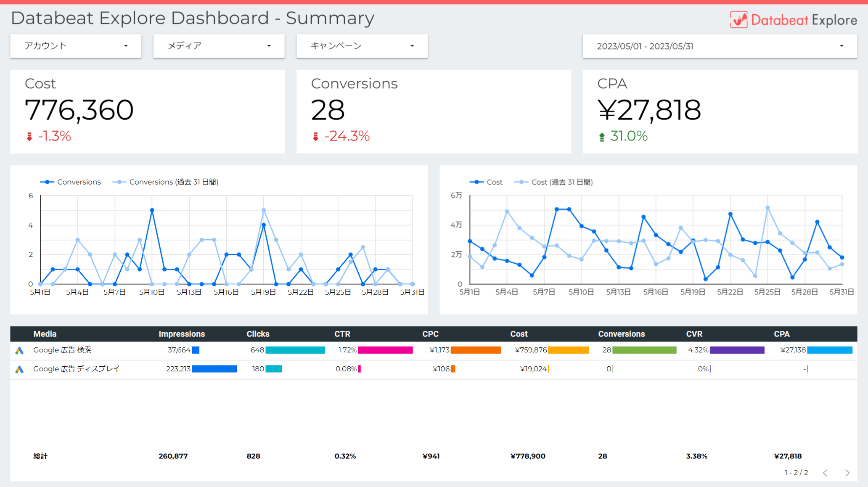Click the red down arrow under Cost
This screenshot has width=868, height=487.
(x=29, y=137)
